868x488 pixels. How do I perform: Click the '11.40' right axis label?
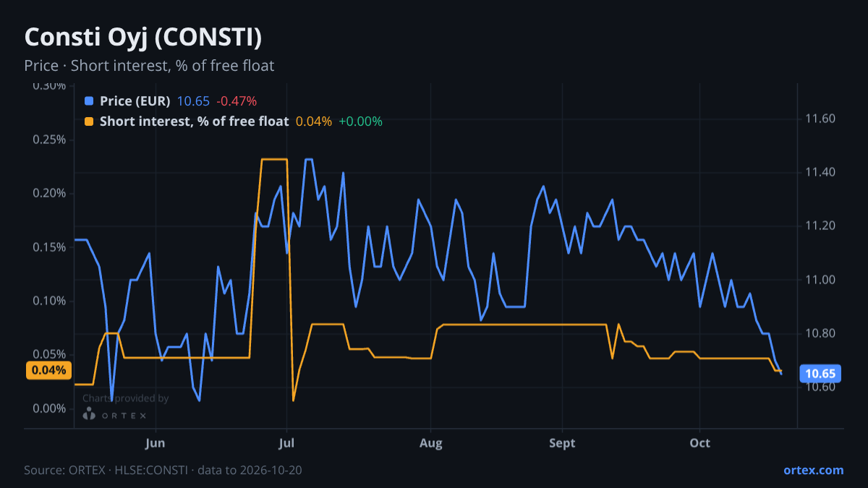pos(820,172)
